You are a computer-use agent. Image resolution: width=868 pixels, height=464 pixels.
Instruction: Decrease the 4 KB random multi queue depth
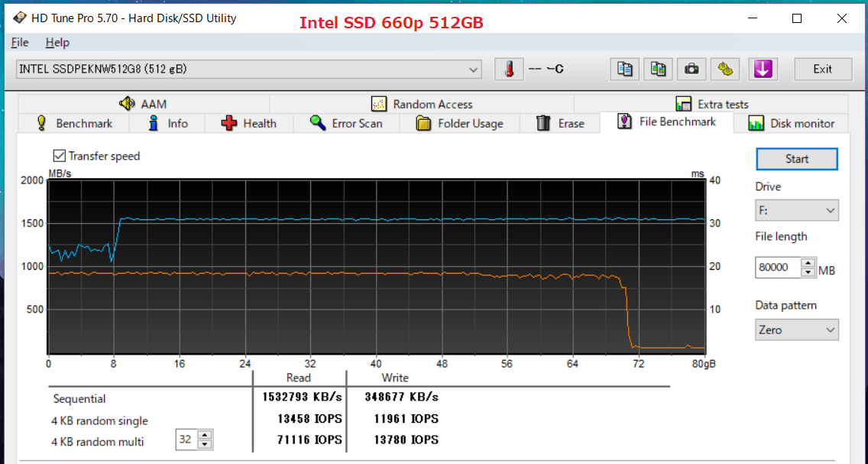tap(205, 444)
